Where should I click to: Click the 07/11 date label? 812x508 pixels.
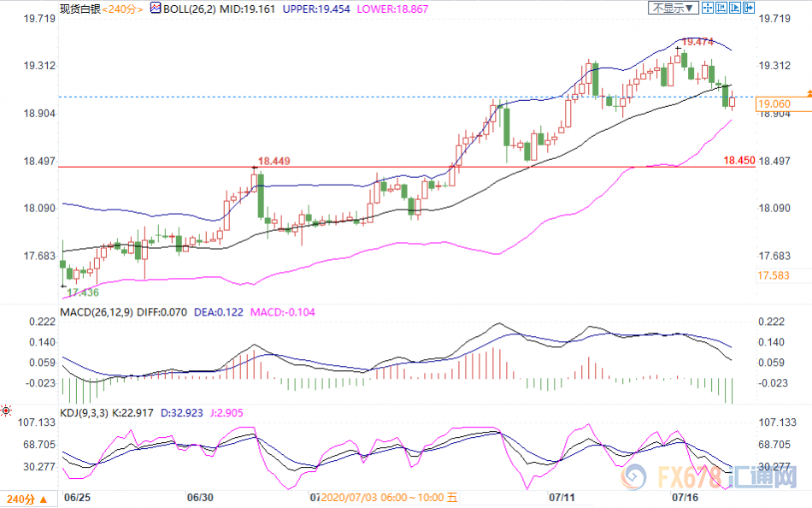coord(562,497)
